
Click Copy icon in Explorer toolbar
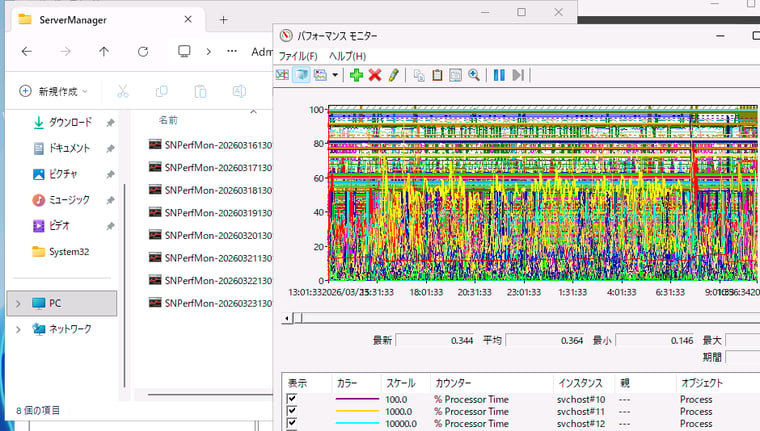161,91
